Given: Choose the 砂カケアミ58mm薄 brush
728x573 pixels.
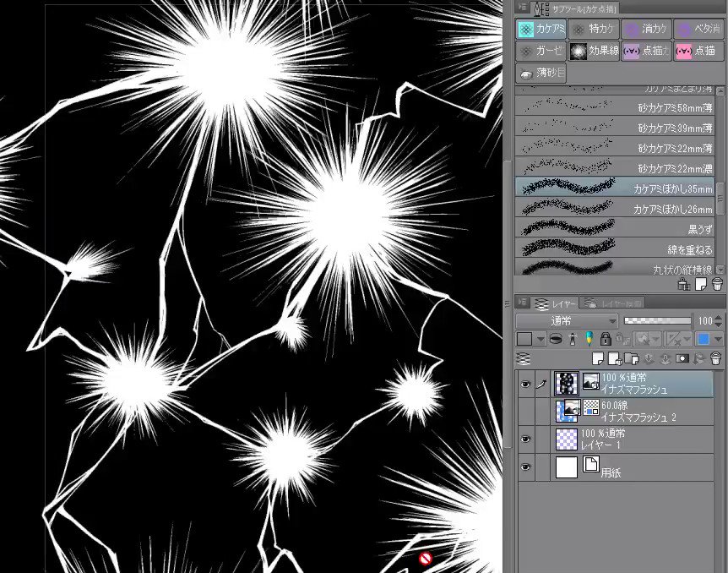Looking at the screenshot, I should (615, 106).
